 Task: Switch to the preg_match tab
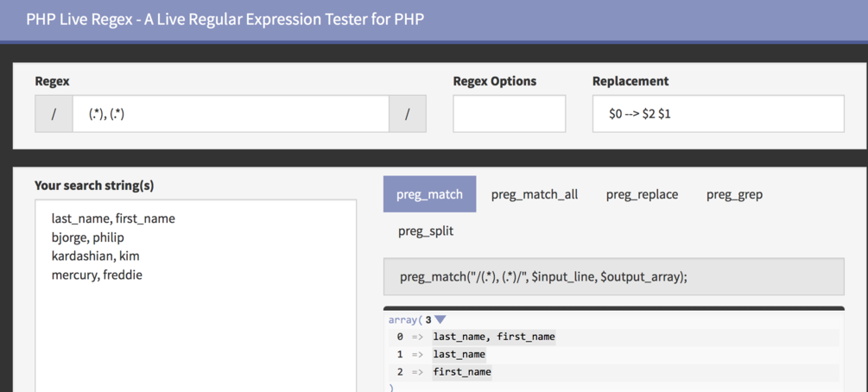pos(429,194)
